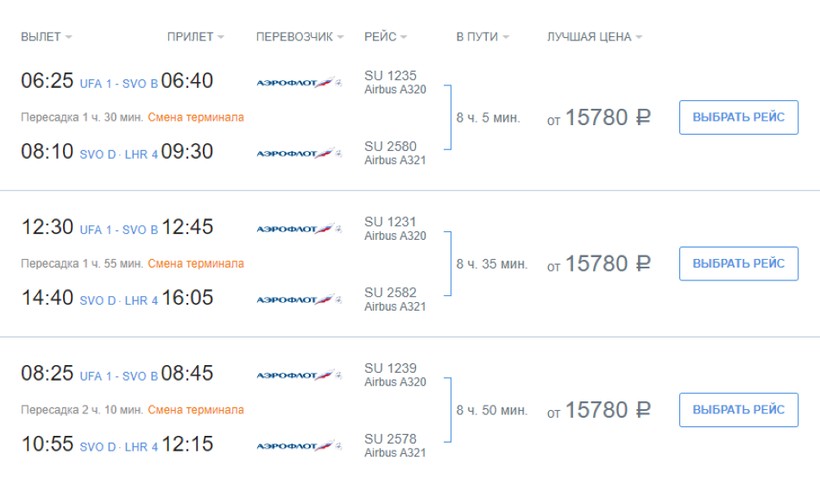Open the ПЕРЕВОЗЧИК filter dropdown
This screenshot has height=479, width=820.
point(299,37)
